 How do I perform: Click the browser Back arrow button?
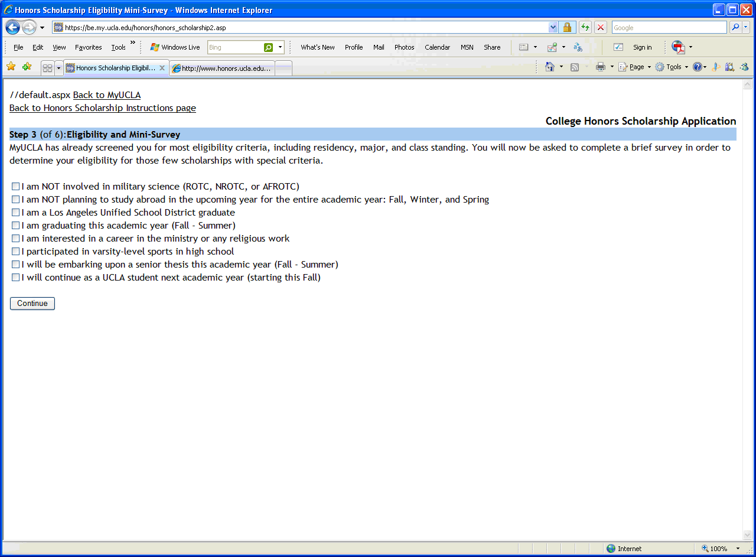13,27
